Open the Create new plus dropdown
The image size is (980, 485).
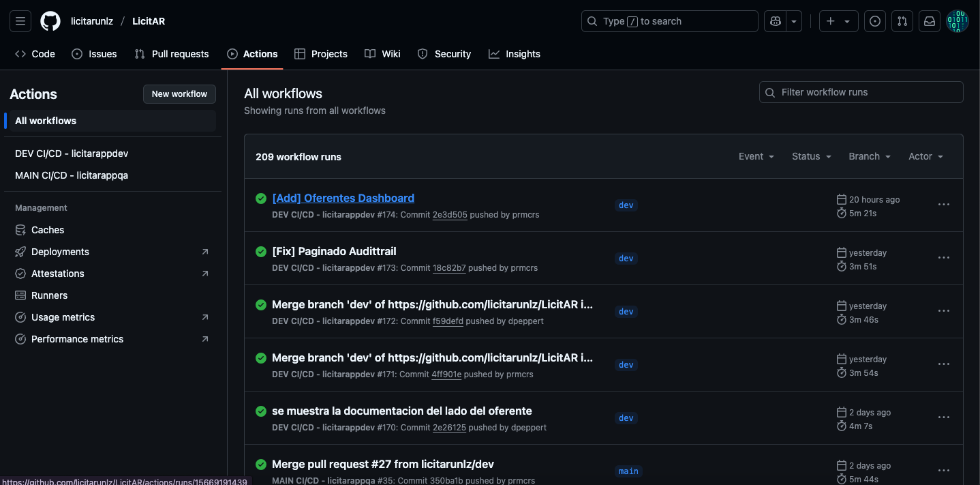[x=838, y=21]
